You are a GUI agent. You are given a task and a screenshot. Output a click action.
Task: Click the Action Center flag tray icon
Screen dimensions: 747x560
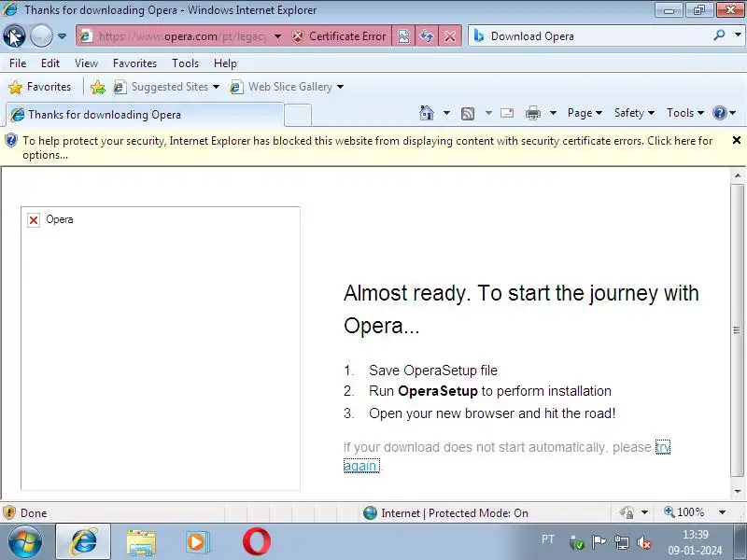(x=599, y=542)
